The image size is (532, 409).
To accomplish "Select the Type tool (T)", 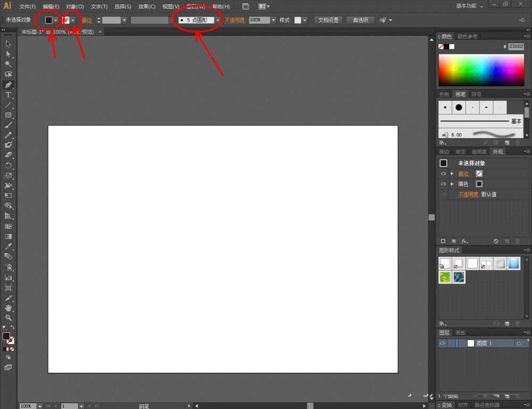I will click(x=8, y=95).
